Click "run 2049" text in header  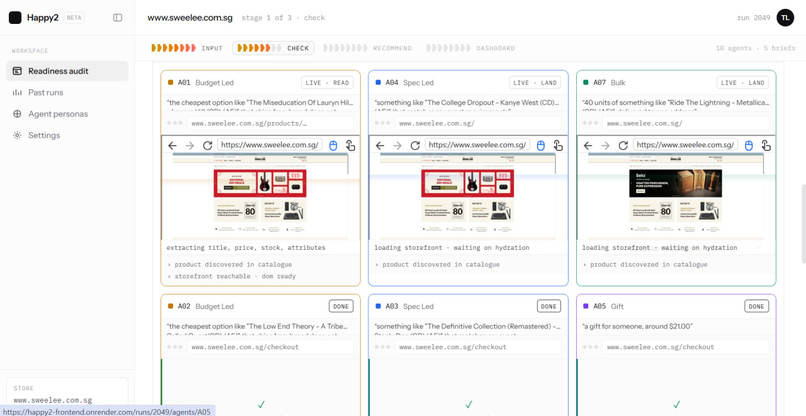coord(754,17)
